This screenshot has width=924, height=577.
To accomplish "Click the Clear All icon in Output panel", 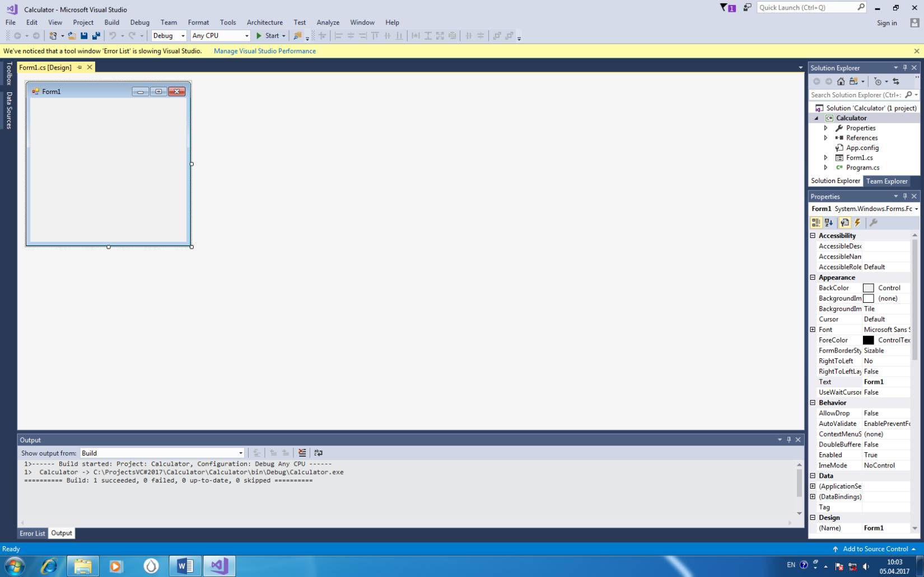I will point(302,453).
